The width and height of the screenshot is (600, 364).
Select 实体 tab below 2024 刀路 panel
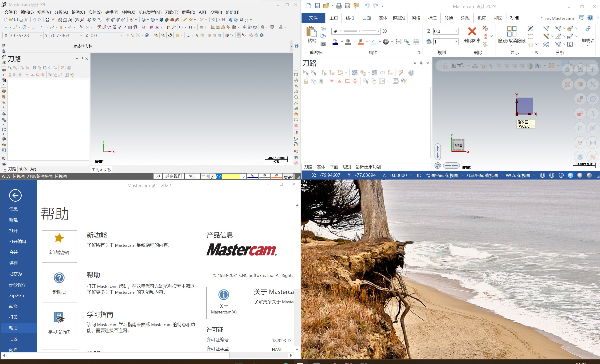[321, 167]
